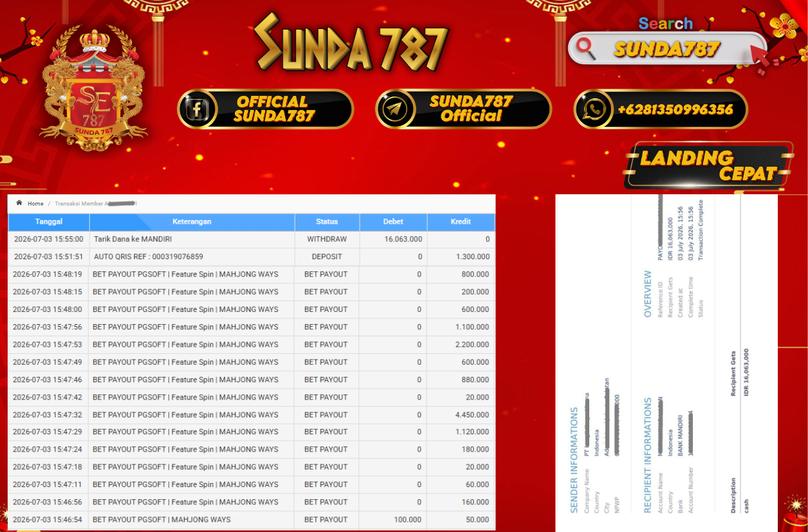Click BET PAYOUT PGSOFT | MAHJONG WAYS without Feature Spin
Image resolution: width=808 pixels, height=532 pixels.
(x=161, y=520)
